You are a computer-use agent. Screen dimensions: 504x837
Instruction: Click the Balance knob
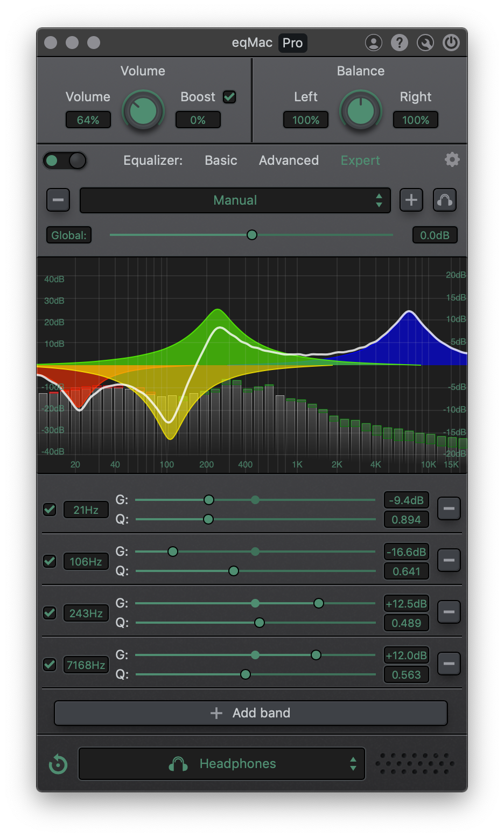[x=361, y=111]
